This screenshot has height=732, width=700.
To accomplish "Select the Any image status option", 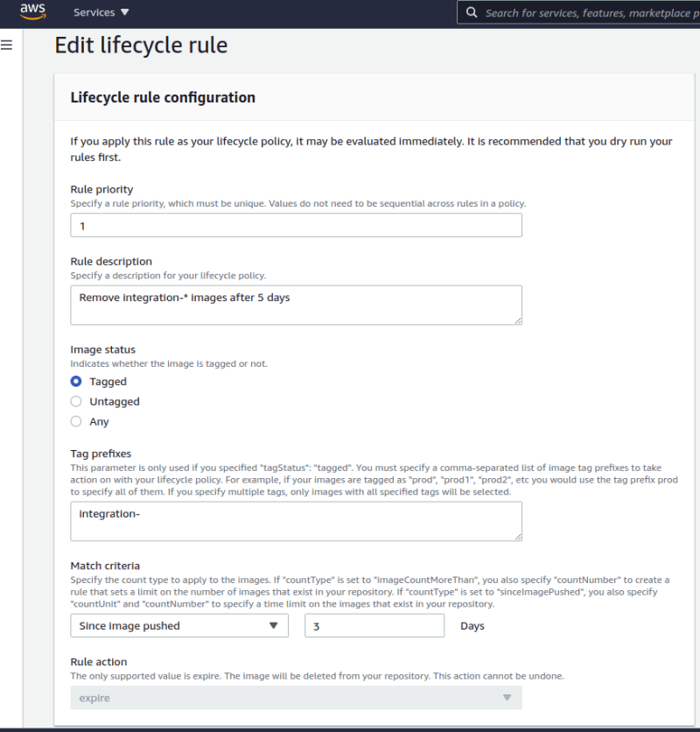I will pyautogui.click(x=76, y=421).
